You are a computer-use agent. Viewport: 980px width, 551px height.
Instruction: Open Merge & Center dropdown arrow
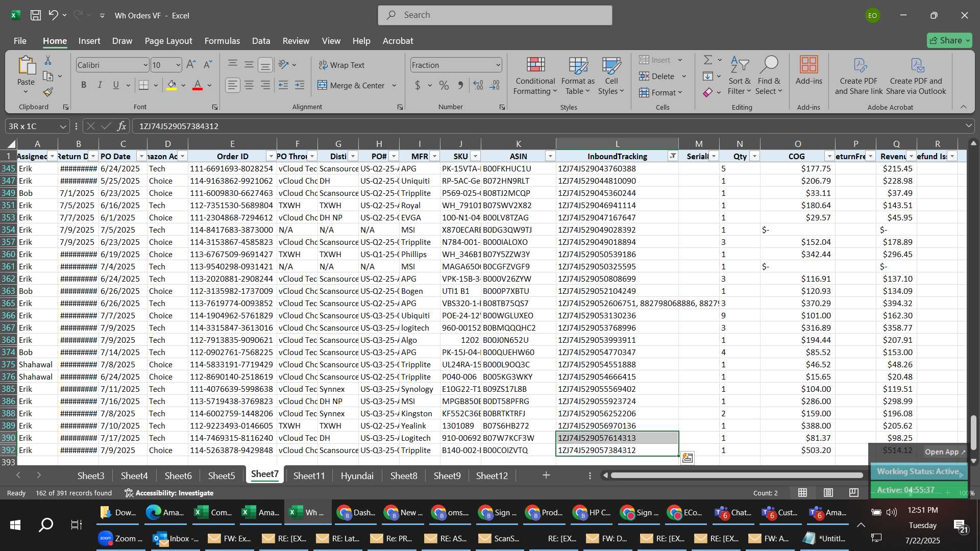pyautogui.click(x=394, y=85)
